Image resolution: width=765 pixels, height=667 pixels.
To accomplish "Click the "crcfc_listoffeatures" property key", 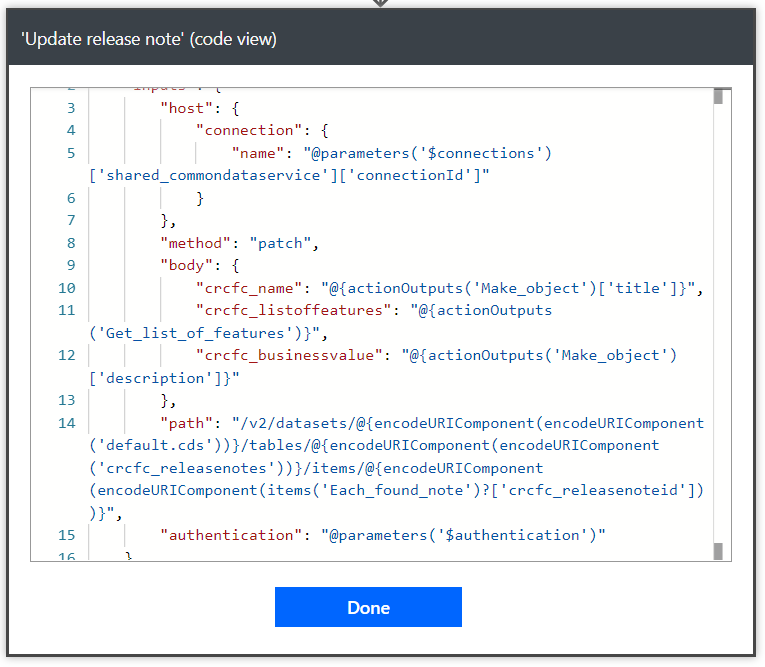I will coord(294,310).
